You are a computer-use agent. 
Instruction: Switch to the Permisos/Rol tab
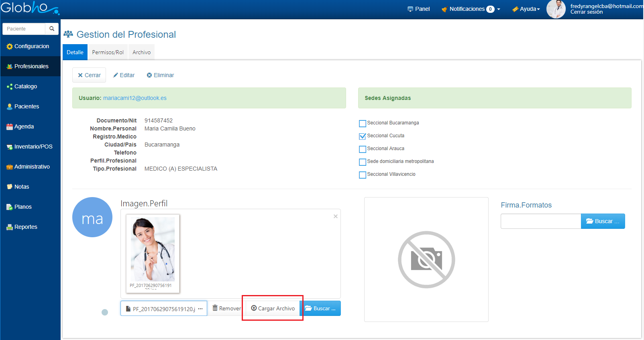[108, 53]
